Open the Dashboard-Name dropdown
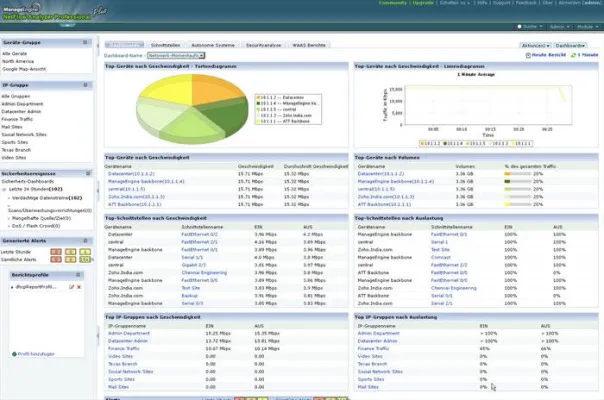Viewport: 604px width, 400px height. coord(176,55)
